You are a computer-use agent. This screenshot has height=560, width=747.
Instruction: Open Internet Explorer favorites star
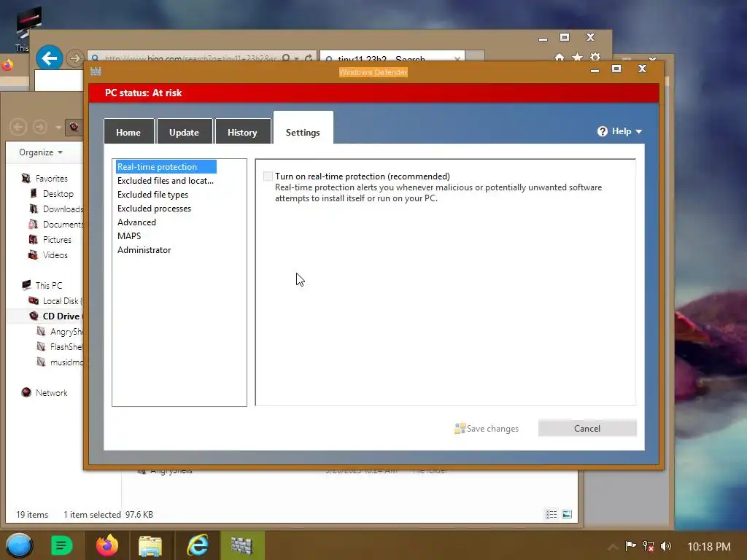tap(578, 58)
